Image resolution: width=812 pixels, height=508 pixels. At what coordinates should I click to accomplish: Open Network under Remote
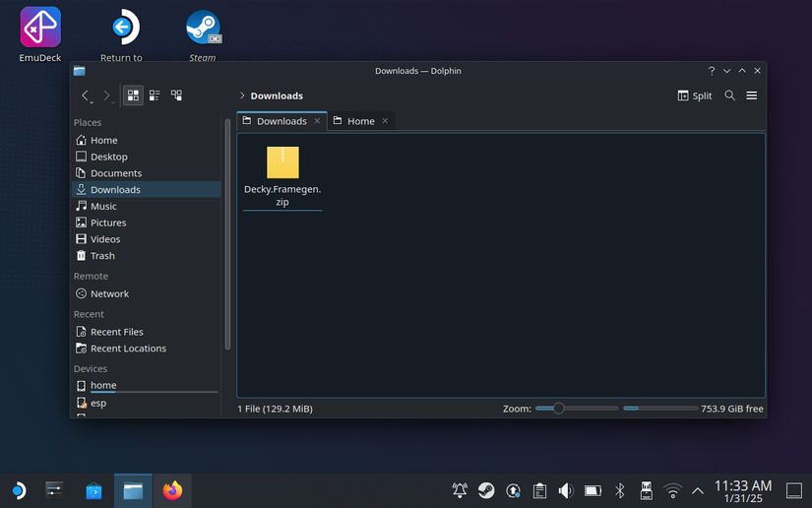(109, 293)
